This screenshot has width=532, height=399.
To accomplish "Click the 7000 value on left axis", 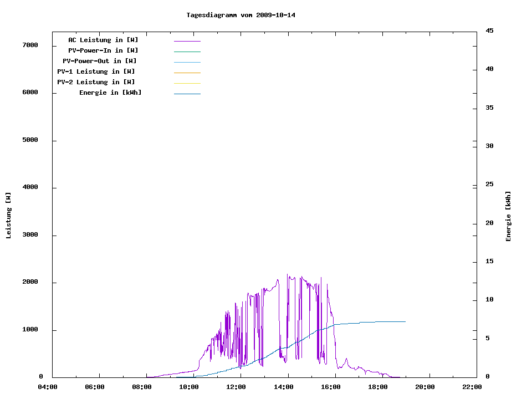I will 29,45.
